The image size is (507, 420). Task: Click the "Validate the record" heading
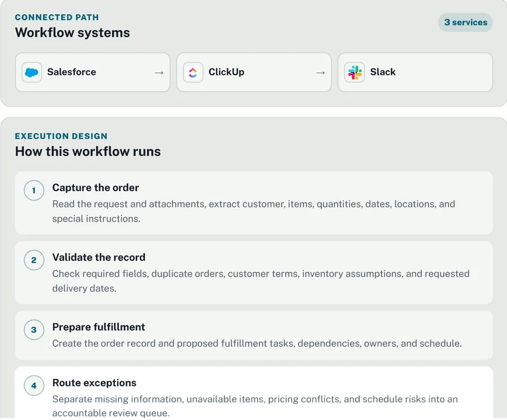pos(99,257)
